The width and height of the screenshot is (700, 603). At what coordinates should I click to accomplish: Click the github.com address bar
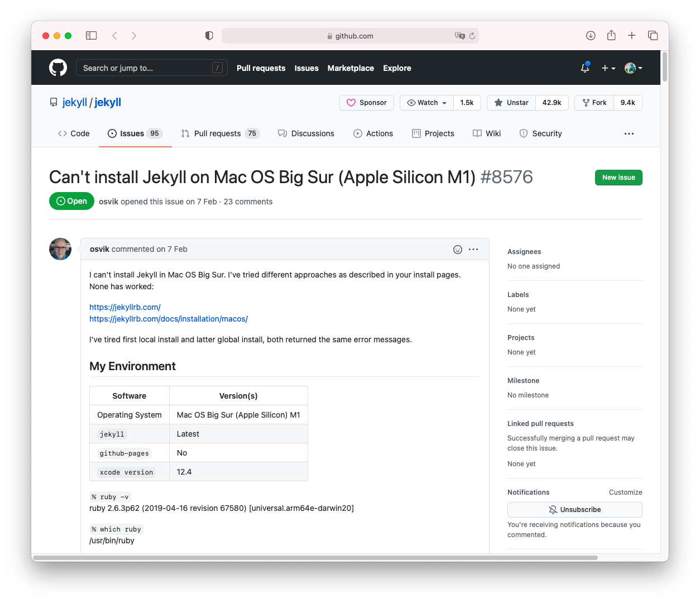pyautogui.click(x=350, y=36)
